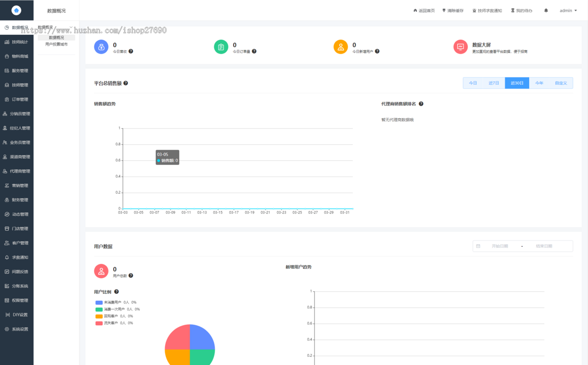Click help icon next to 今日订单量
This screenshot has width=588, height=365.
click(254, 51)
